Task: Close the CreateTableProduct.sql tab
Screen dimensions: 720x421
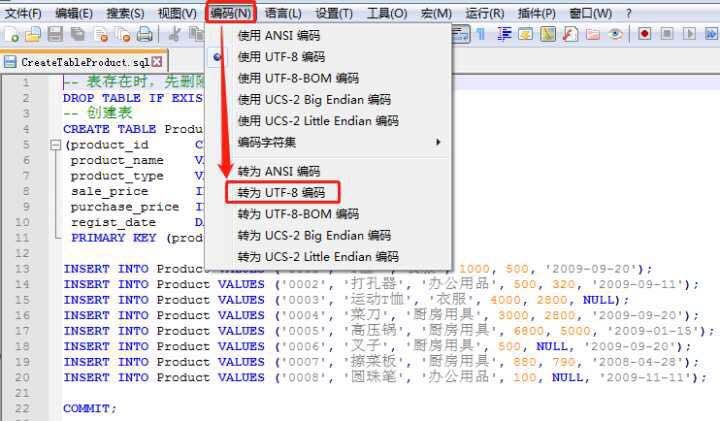Action: [x=157, y=62]
